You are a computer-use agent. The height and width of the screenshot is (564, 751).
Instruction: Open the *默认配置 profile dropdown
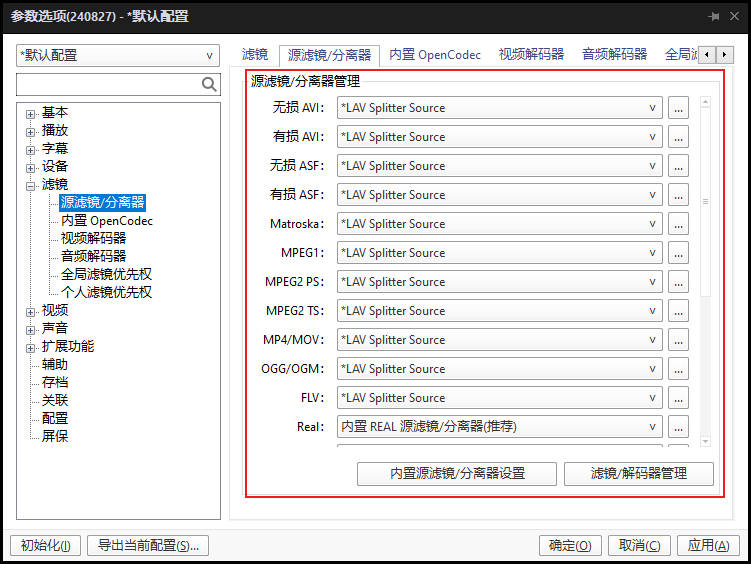pyautogui.click(x=118, y=56)
